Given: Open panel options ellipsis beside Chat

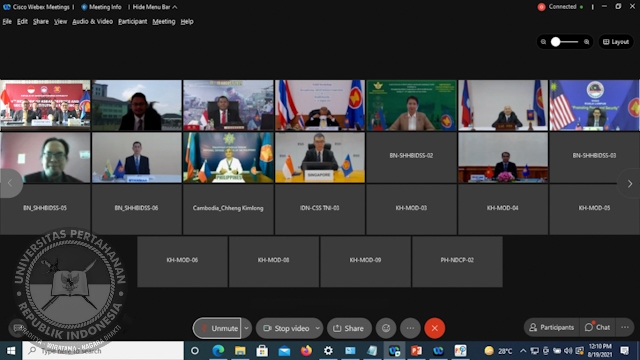Looking at the screenshot, I should (625, 327).
